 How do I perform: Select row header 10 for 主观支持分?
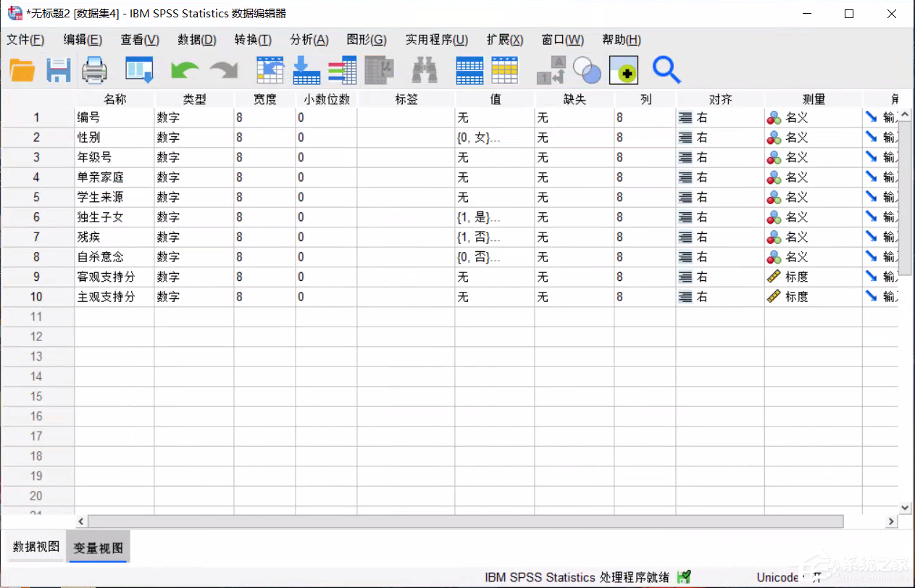click(37, 297)
